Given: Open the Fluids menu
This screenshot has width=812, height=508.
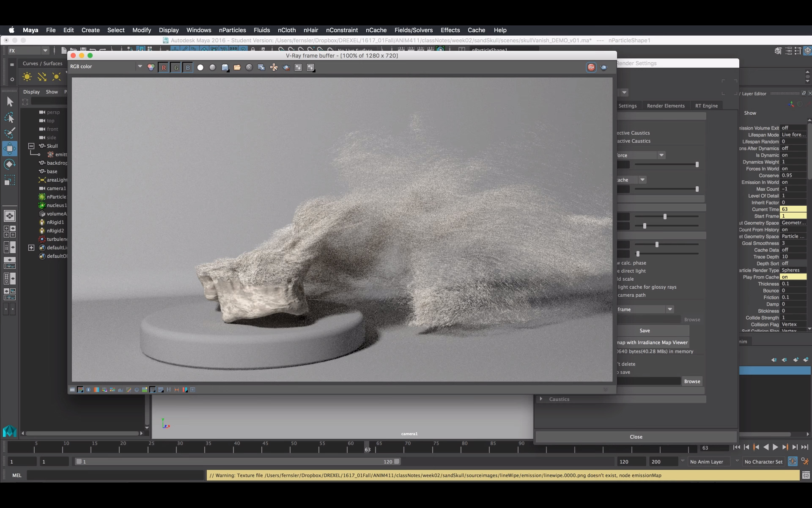Looking at the screenshot, I should click(x=262, y=30).
